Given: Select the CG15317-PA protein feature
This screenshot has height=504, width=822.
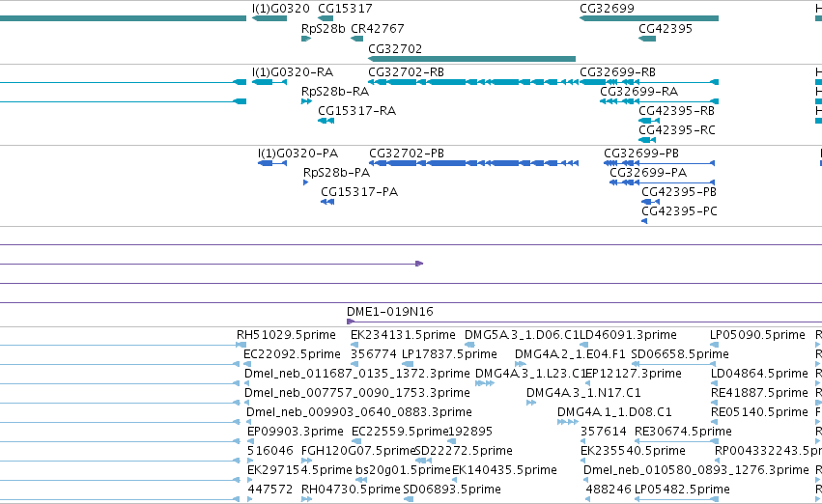Looking at the screenshot, I should tap(327, 202).
